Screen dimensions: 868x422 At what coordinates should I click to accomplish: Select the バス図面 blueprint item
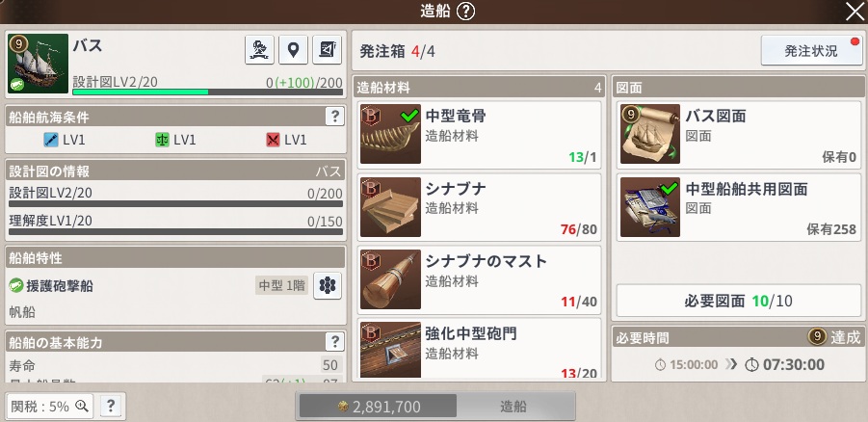click(x=739, y=134)
